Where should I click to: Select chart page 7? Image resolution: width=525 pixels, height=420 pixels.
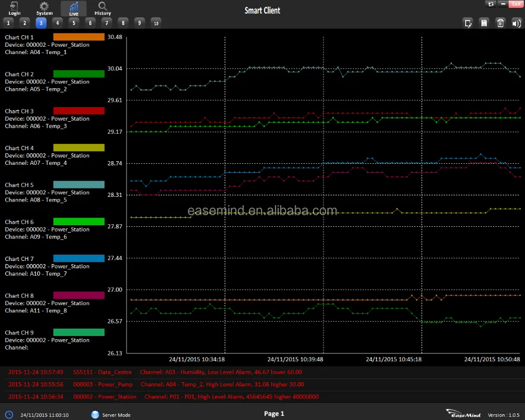pos(107,23)
